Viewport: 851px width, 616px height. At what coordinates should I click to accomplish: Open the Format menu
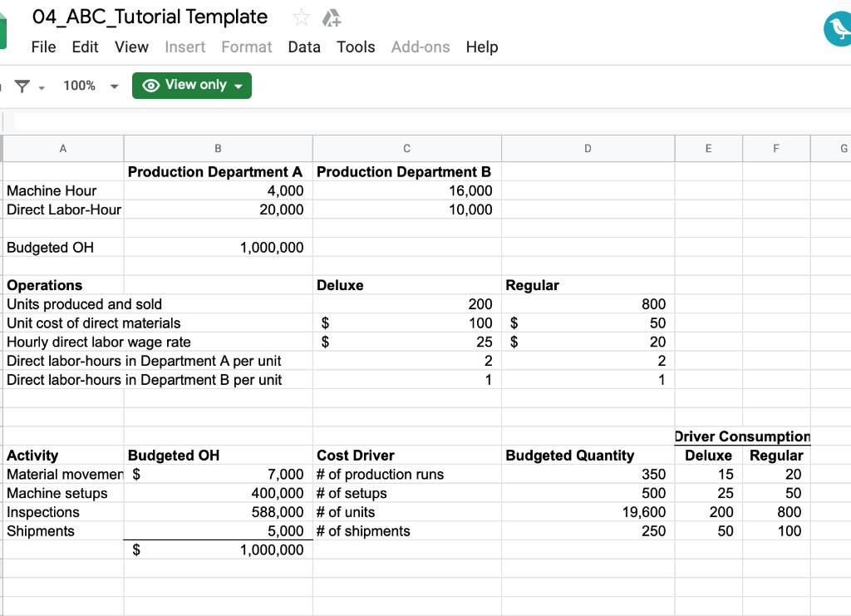click(246, 47)
